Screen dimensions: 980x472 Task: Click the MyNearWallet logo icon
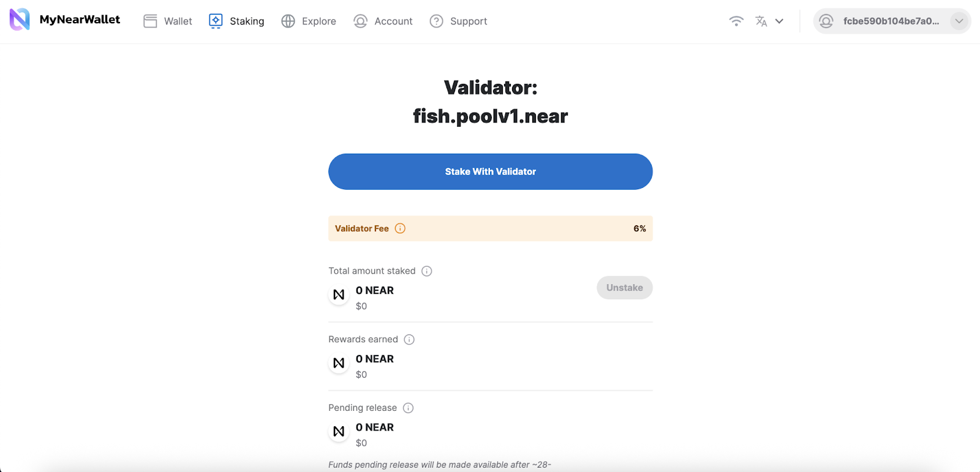click(x=20, y=20)
